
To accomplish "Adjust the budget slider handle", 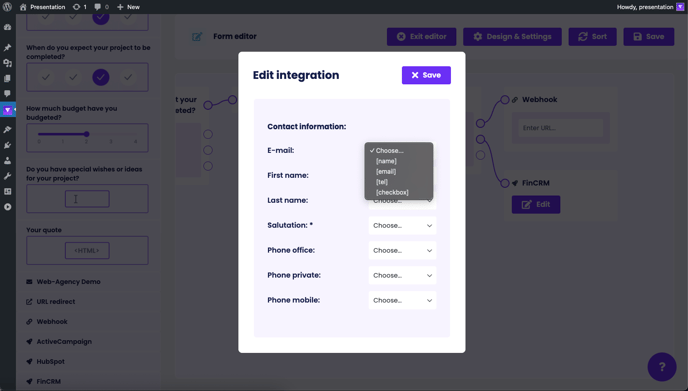I will coord(86,134).
